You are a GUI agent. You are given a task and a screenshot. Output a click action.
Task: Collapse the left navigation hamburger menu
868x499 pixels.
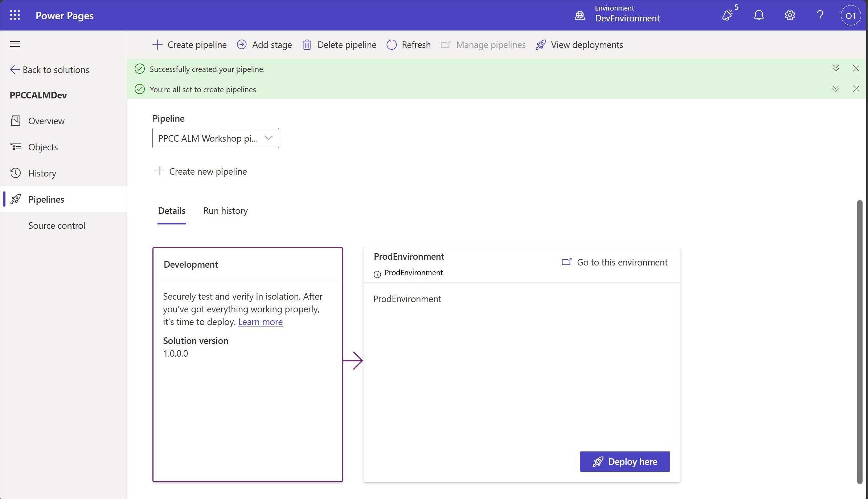[x=15, y=44]
